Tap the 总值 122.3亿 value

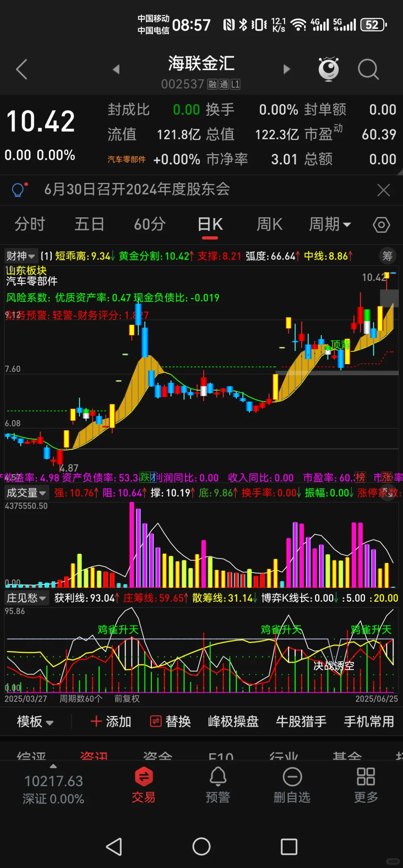click(x=277, y=134)
